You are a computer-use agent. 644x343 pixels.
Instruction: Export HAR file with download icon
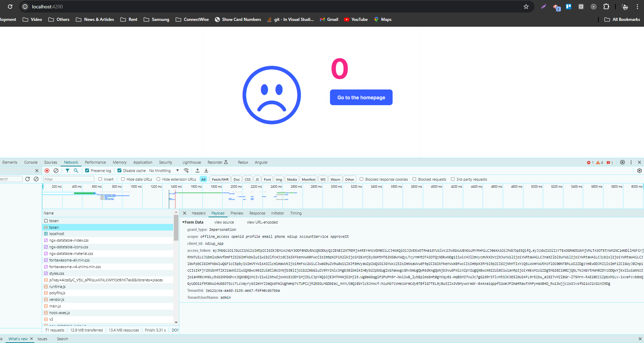(206, 171)
